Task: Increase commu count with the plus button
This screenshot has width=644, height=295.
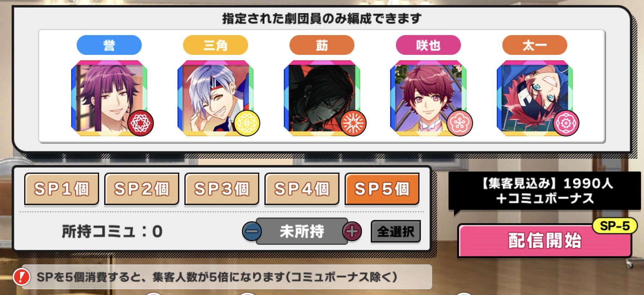Action: pos(352,231)
